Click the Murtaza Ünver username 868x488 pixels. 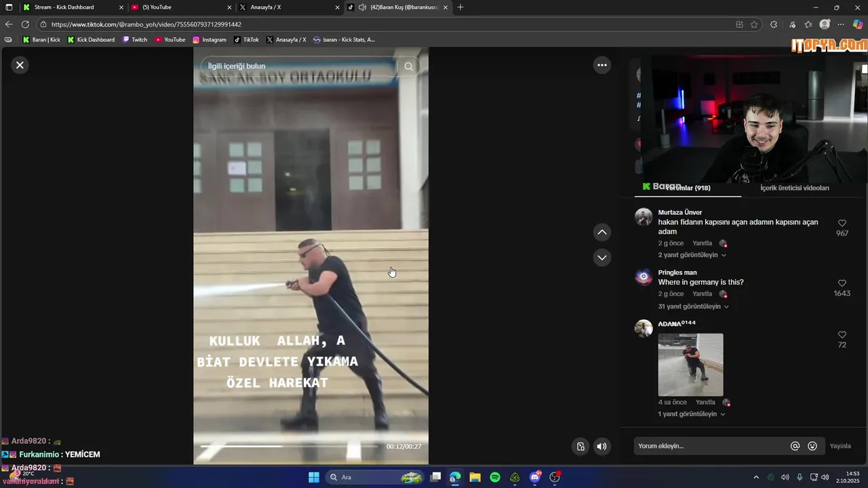[679, 212]
